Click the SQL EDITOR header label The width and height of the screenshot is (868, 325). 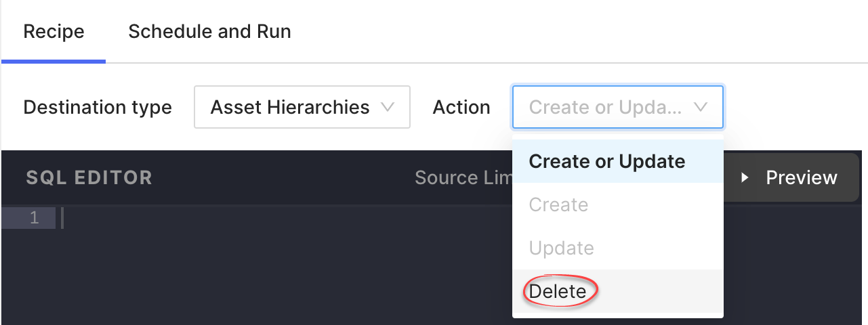(x=89, y=177)
